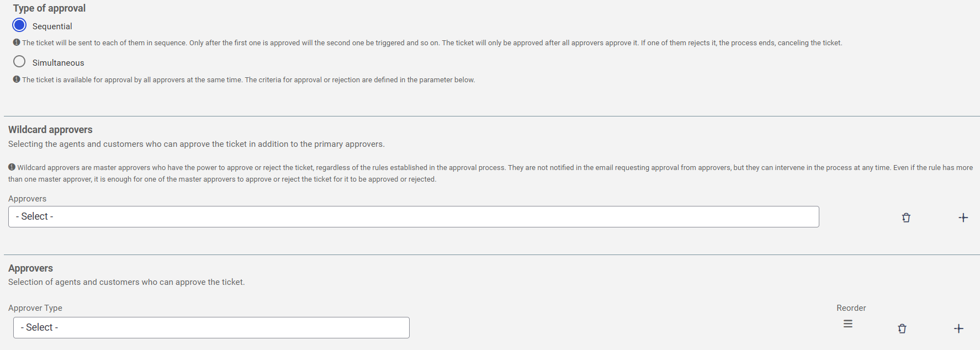Click the Approvers label above wildcard select

pos(27,199)
